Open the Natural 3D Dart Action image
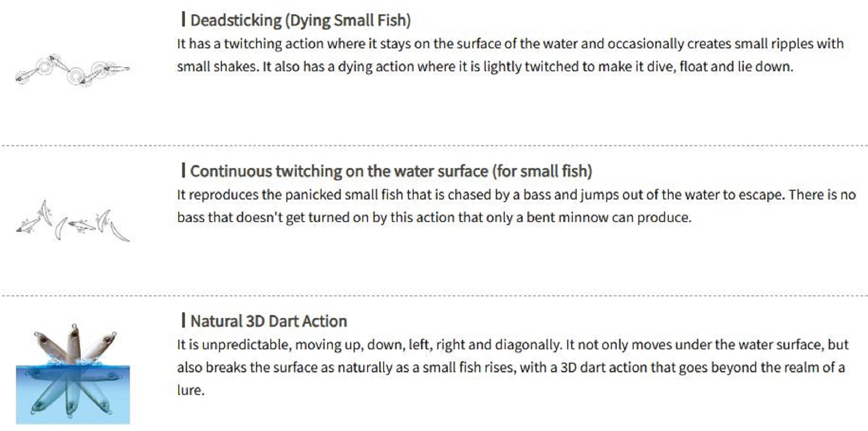 pos(72,374)
